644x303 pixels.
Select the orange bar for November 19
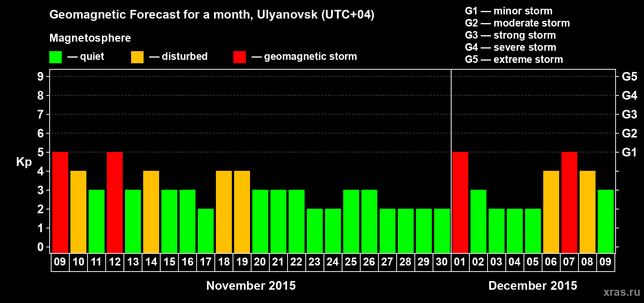(242, 212)
